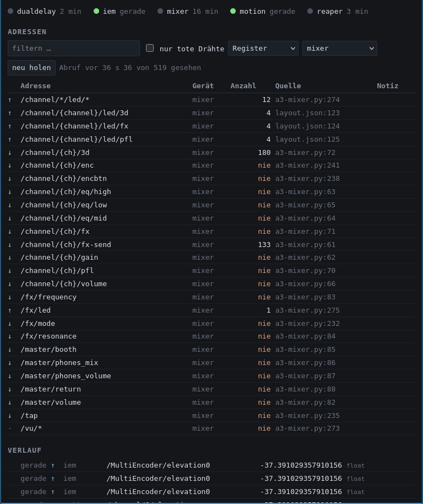Sort by the Anzahl column header
The image size is (423, 504).
(243, 86)
